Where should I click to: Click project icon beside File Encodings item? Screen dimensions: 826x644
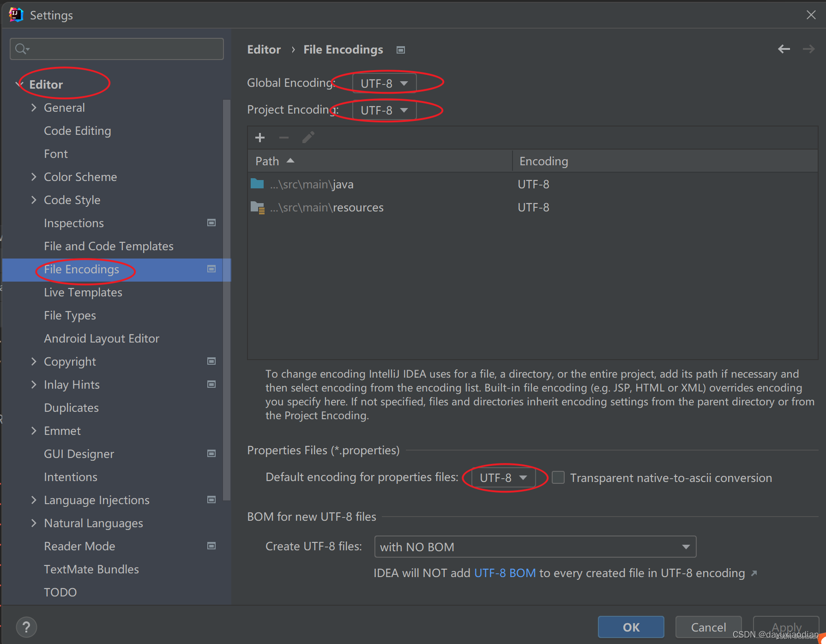tap(211, 269)
